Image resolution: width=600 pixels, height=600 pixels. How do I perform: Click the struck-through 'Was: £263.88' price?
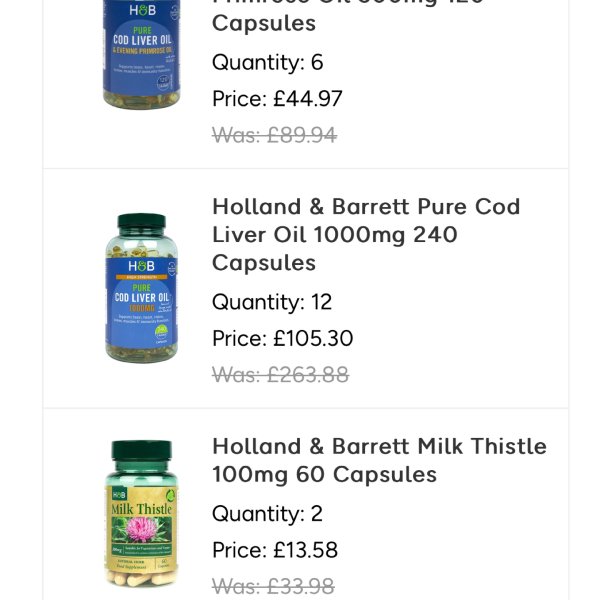(280, 374)
